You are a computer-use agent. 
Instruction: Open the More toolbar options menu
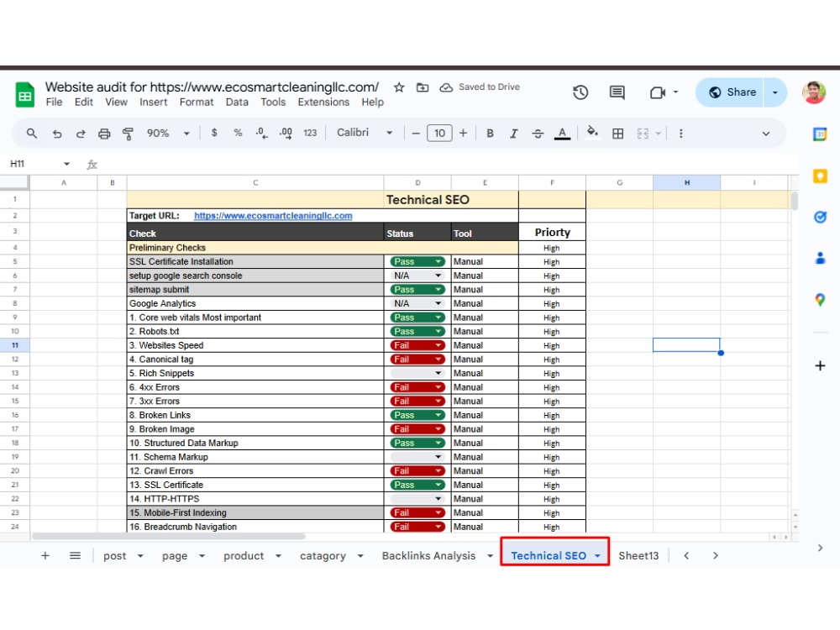(681, 134)
